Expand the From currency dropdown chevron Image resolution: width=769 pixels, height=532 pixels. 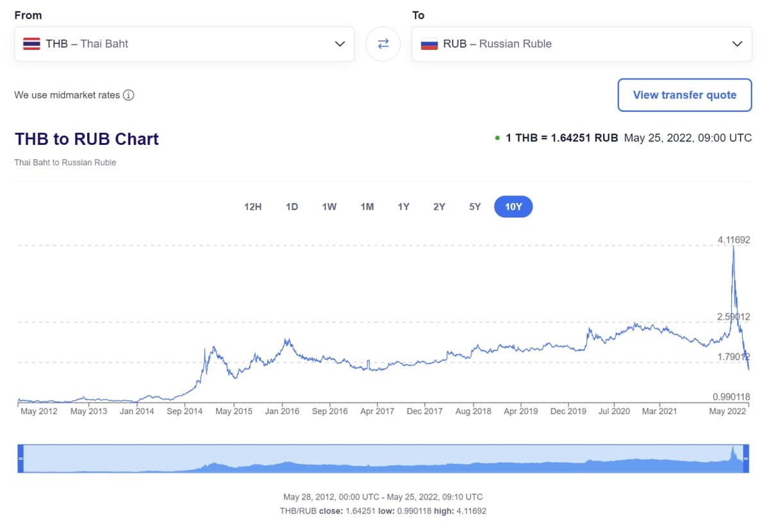(340, 44)
